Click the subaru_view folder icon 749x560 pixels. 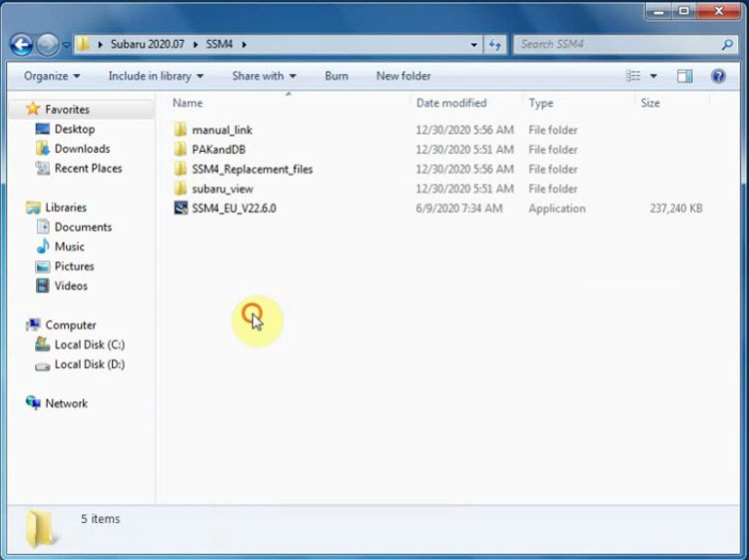tap(180, 188)
